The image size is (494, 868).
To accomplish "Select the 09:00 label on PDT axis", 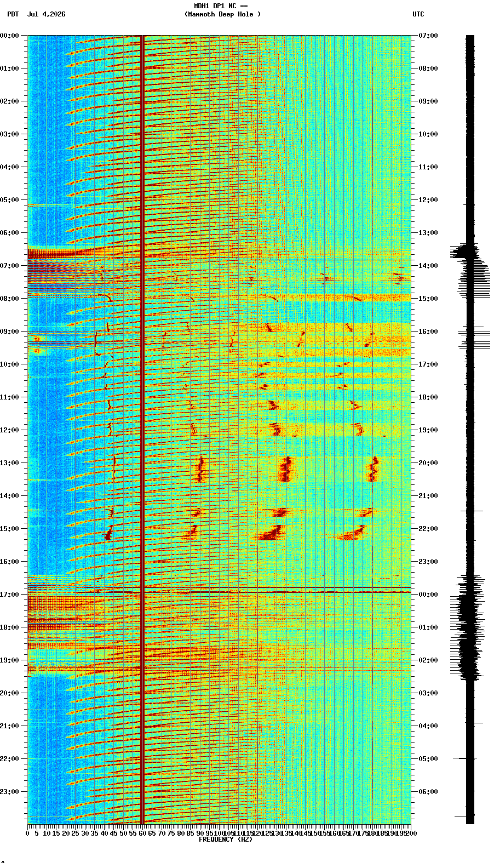I will (x=9, y=332).
